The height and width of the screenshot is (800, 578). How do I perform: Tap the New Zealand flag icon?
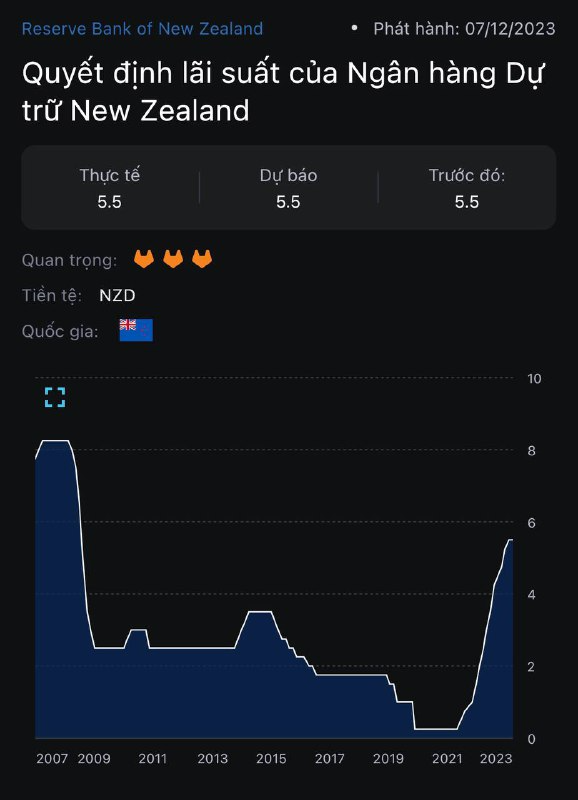point(136,330)
